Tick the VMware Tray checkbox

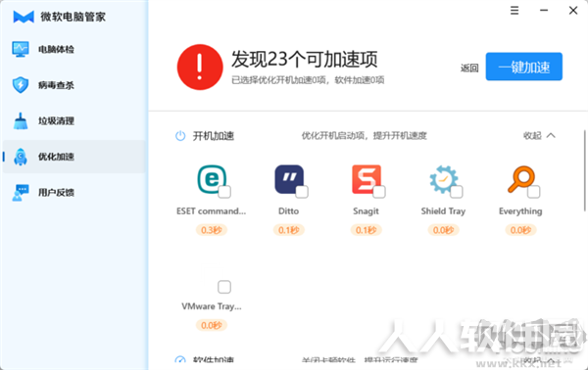(x=224, y=287)
